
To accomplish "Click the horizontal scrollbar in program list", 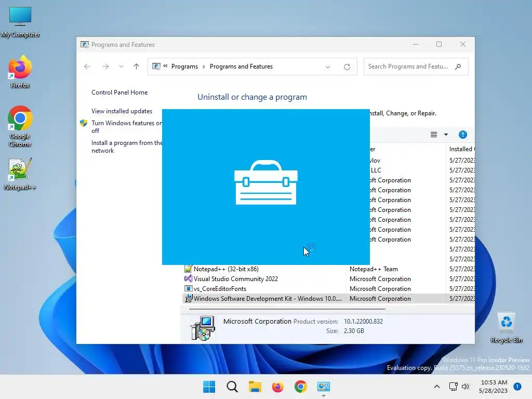I will pos(287,309).
